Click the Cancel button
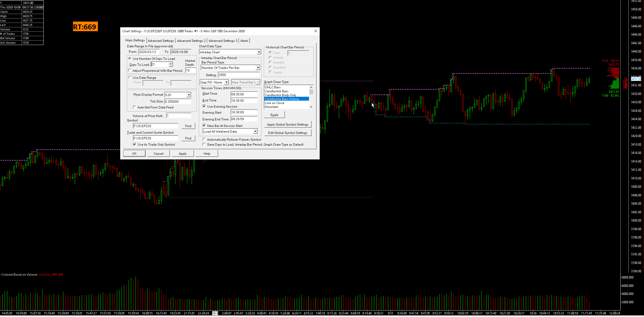This screenshot has width=644, height=317. point(159,153)
